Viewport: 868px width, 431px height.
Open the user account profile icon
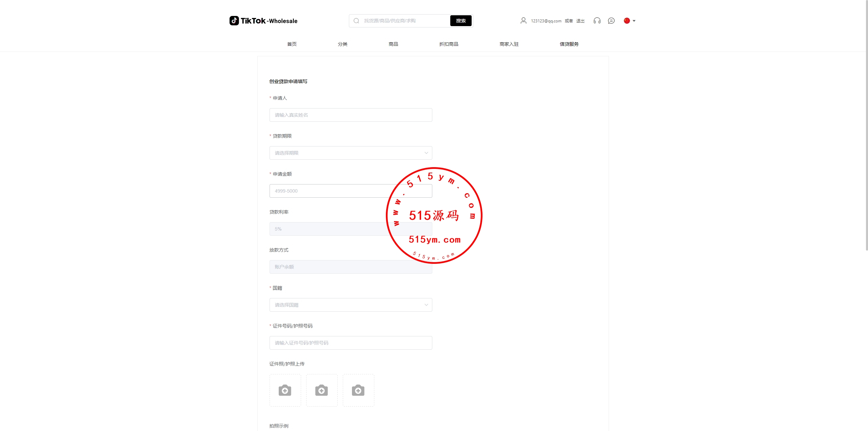[523, 21]
